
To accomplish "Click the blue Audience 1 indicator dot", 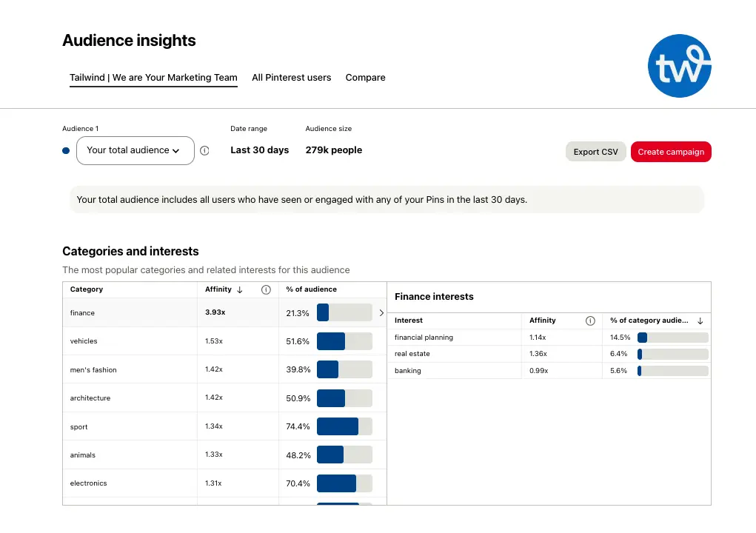I will coord(66,150).
